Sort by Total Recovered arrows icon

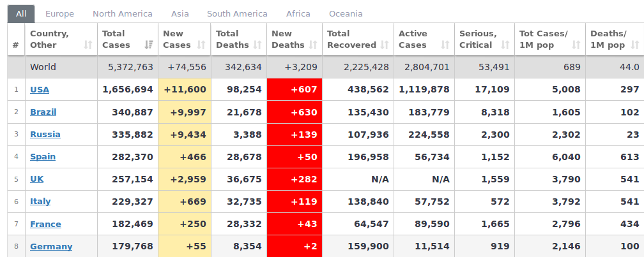385,45
